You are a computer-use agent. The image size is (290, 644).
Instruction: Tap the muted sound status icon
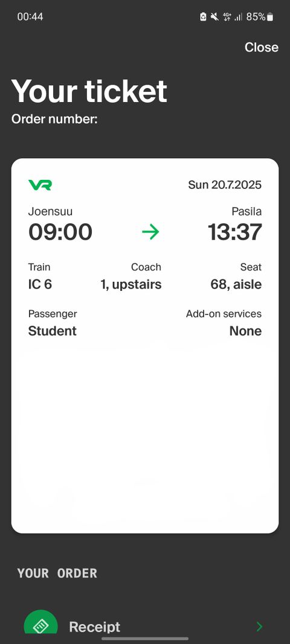tap(214, 17)
